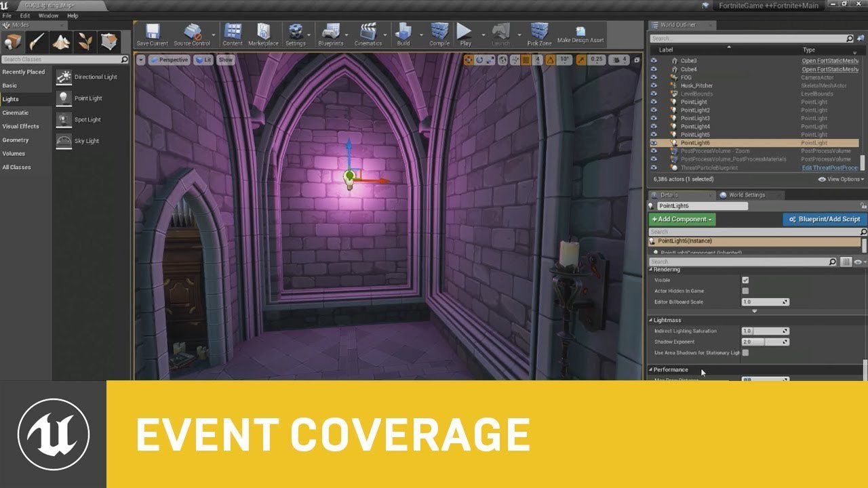The image size is (868, 488).
Task: Click the Make Design Asset icon
Action: 580,31
